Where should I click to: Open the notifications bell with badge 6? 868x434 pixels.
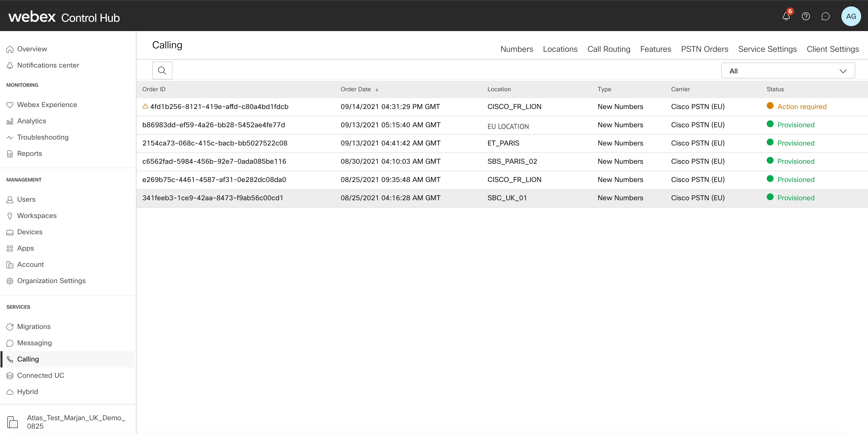[x=786, y=16]
